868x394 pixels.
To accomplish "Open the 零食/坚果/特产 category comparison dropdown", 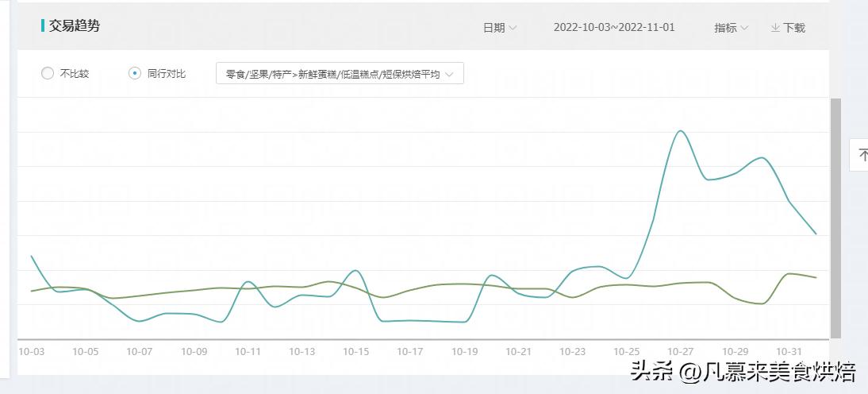I will click(340, 74).
